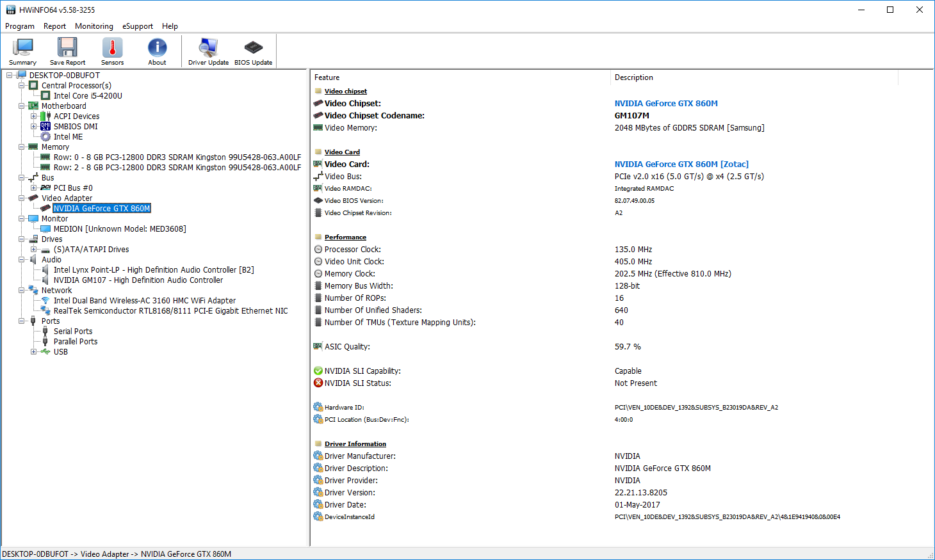The height and width of the screenshot is (560, 935).
Task: Click the Intel ME gear icon
Action: 45,136
